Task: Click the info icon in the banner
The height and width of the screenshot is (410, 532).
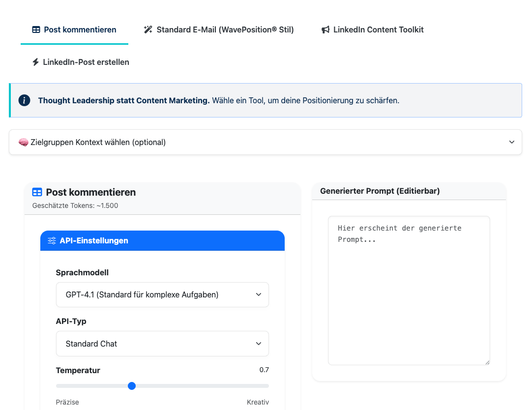Action: 24,100
